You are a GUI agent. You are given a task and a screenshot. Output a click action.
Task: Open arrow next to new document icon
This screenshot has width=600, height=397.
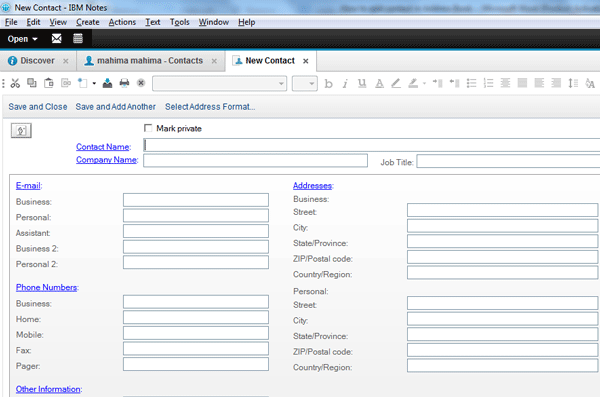94,83
